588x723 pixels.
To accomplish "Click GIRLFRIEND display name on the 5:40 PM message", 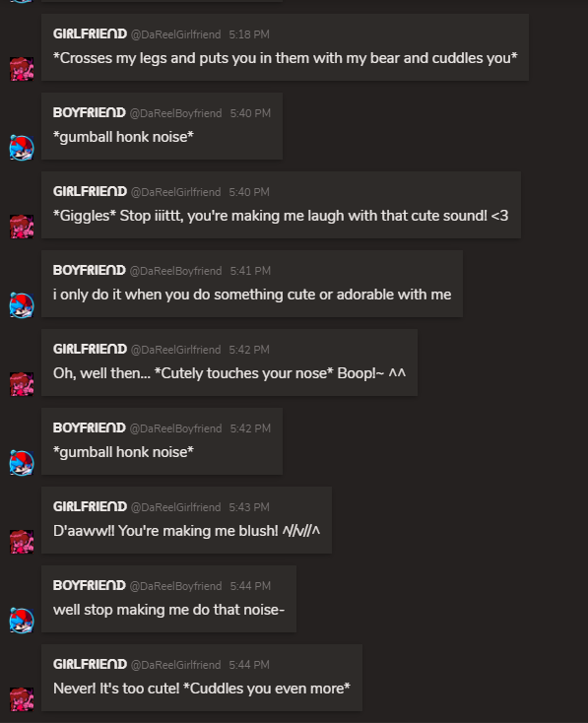I will (90, 191).
